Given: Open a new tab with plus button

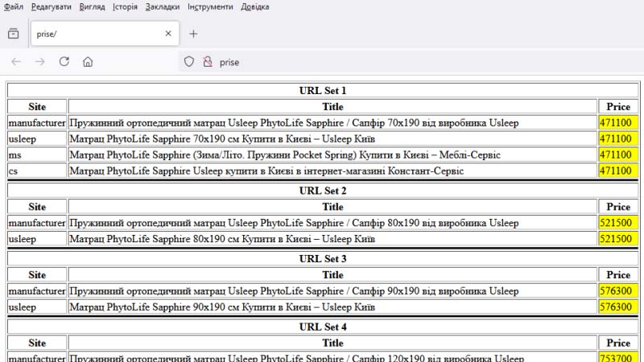Looking at the screenshot, I should pos(193,34).
